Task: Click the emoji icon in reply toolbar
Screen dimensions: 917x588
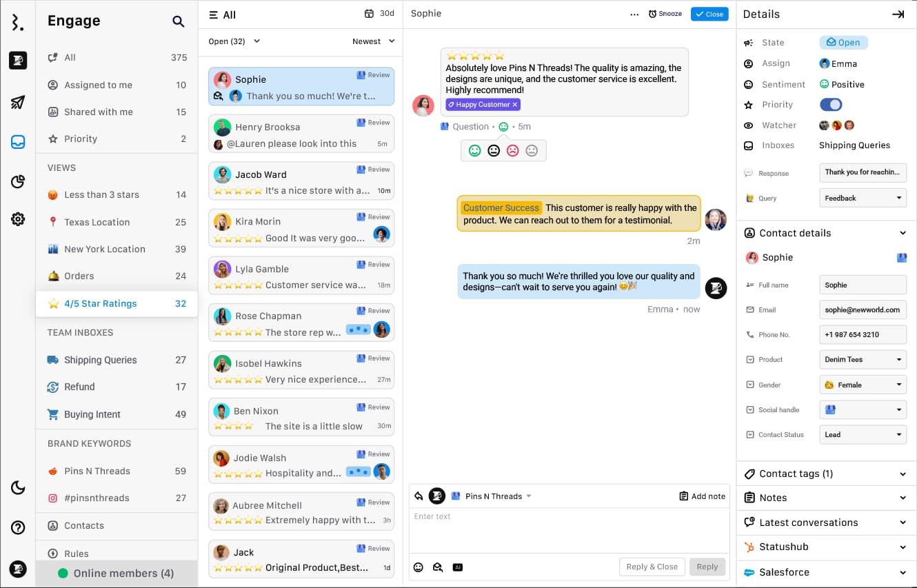Action: pos(419,567)
